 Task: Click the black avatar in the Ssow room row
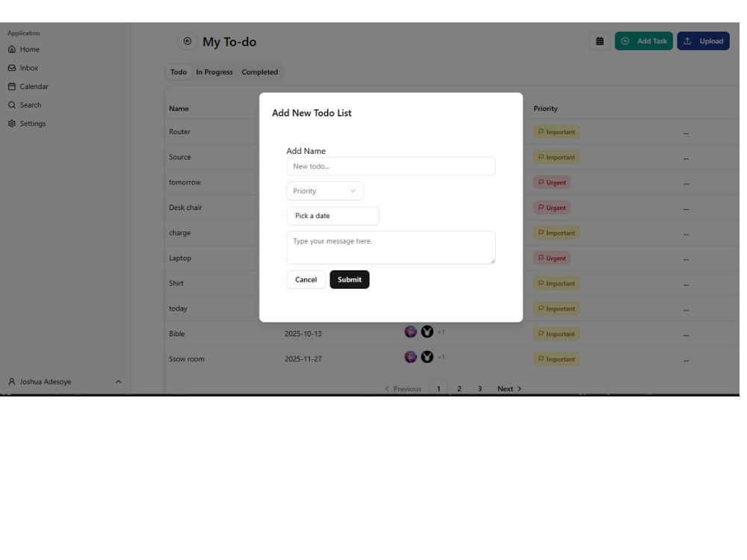tap(427, 357)
